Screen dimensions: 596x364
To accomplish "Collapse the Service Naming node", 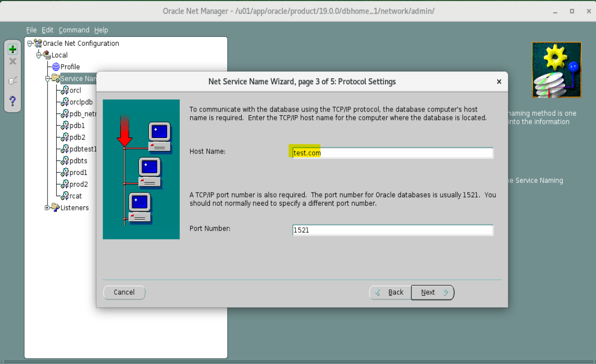I will tap(48, 79).
